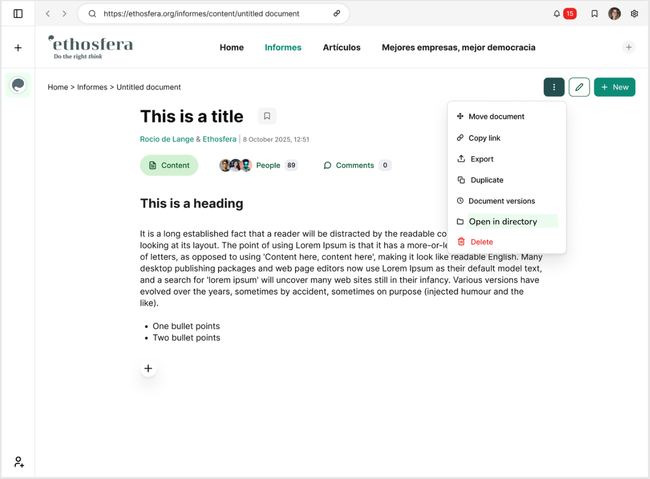This screenshot has height=479, width=650.
Task: Choose Open in directory menu option
Action: 502,222
